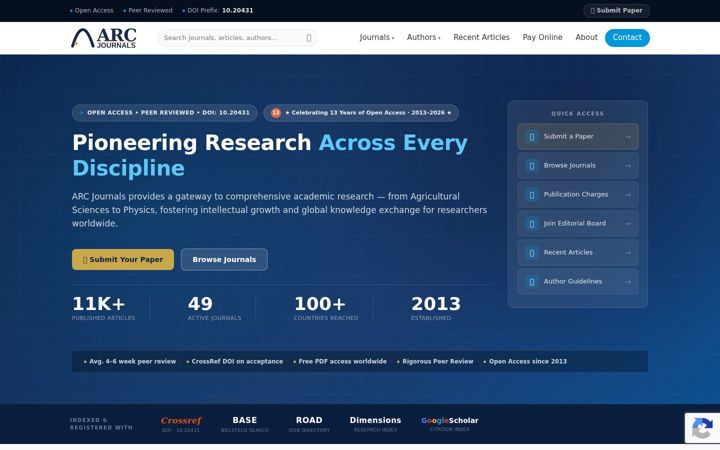Open Author Guidelines quick access link
The height and width of the screenshot is (450, 720).
coord(578,281)
